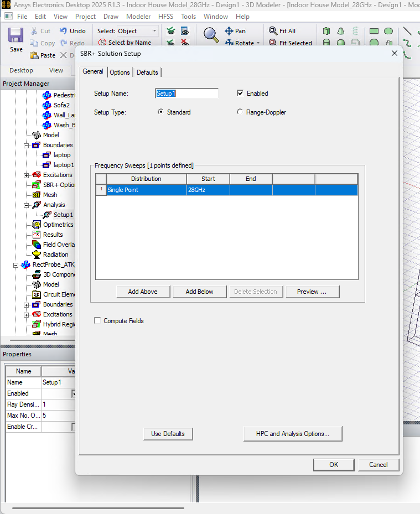
Task: Expand the Excitations node under Boundaries
Action: coord(26,175)
